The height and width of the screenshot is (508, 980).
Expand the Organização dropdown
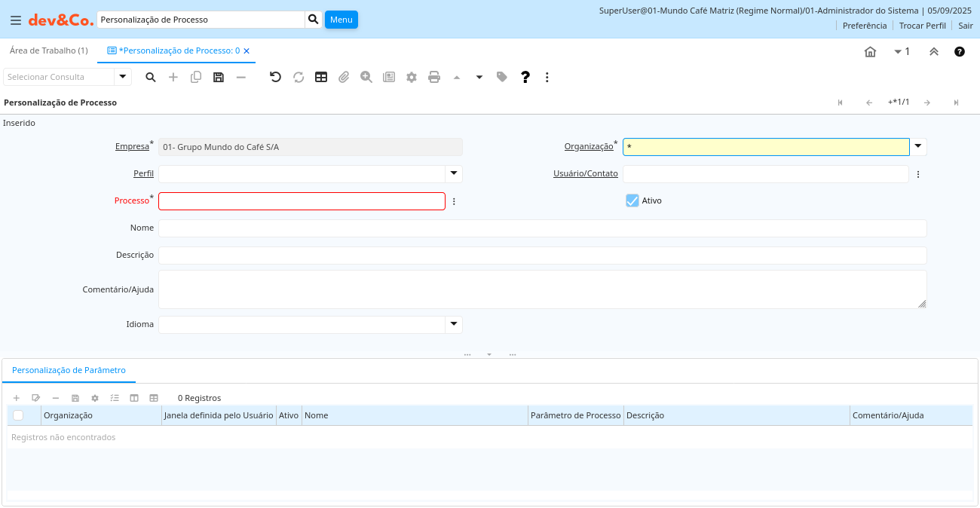[x=918, y=146]
